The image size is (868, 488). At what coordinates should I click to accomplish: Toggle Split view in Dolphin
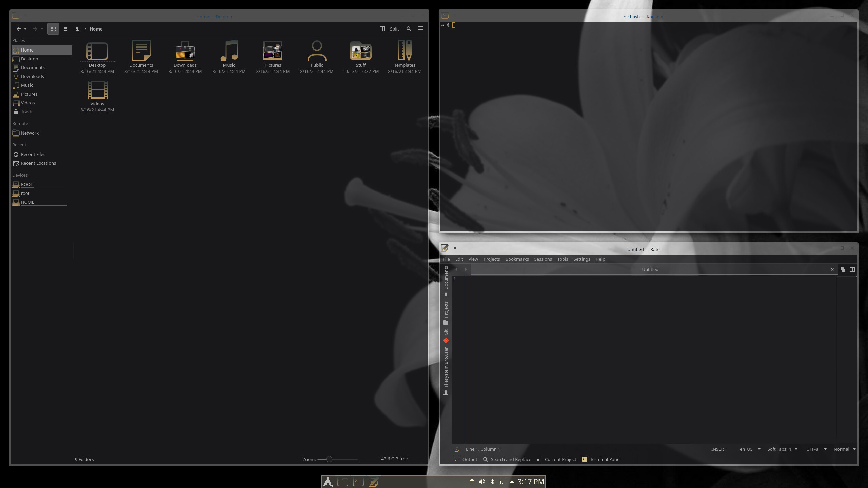389,29
